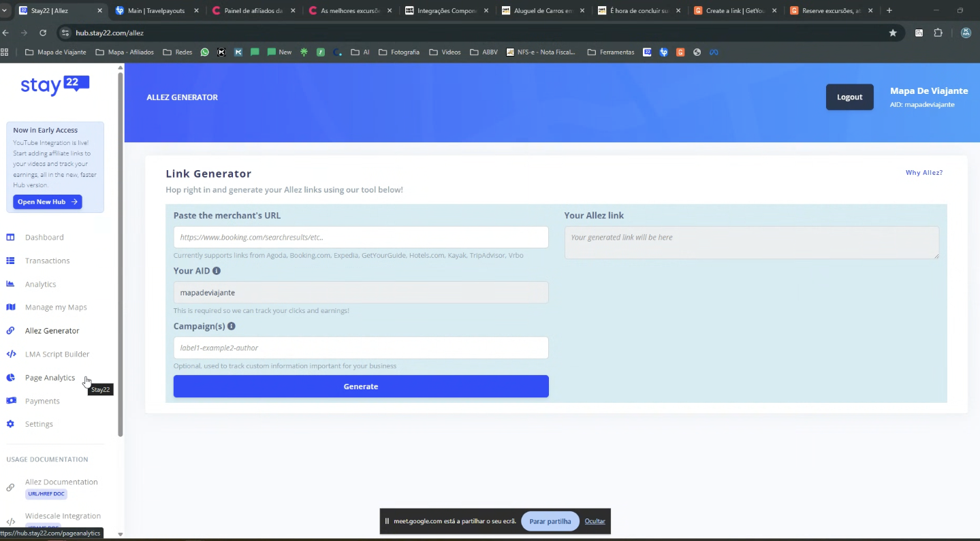Open the Stay22 bookmark icon in the bookmarks bar

[647, 52]
